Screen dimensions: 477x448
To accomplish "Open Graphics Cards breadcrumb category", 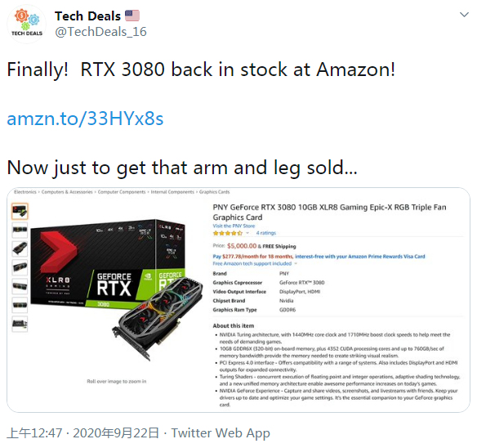I will [x=215, y=192].
